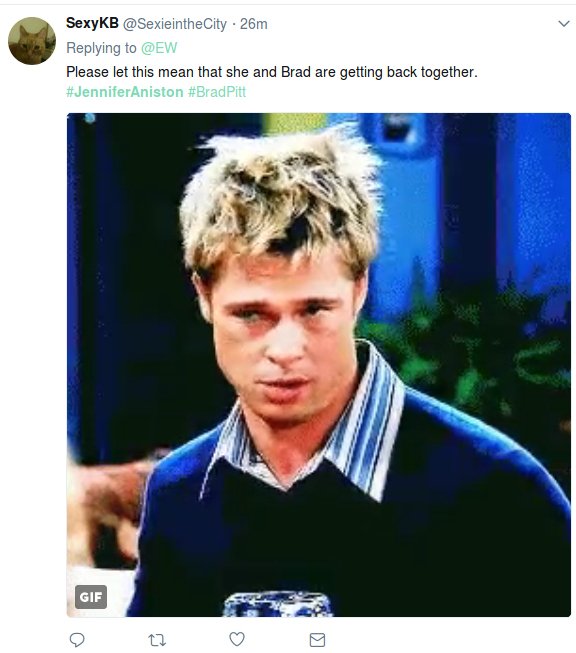Click the GIF badge on the image

click(x=91, y=597)
